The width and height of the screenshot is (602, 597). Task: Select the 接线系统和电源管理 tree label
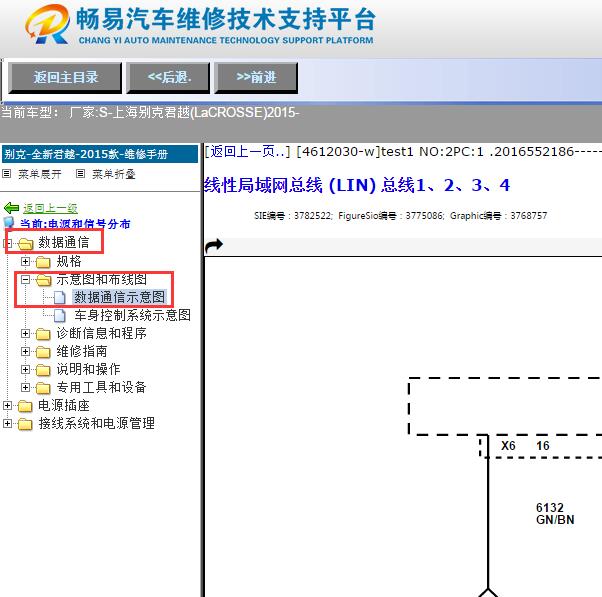click(x=96, y=423)
